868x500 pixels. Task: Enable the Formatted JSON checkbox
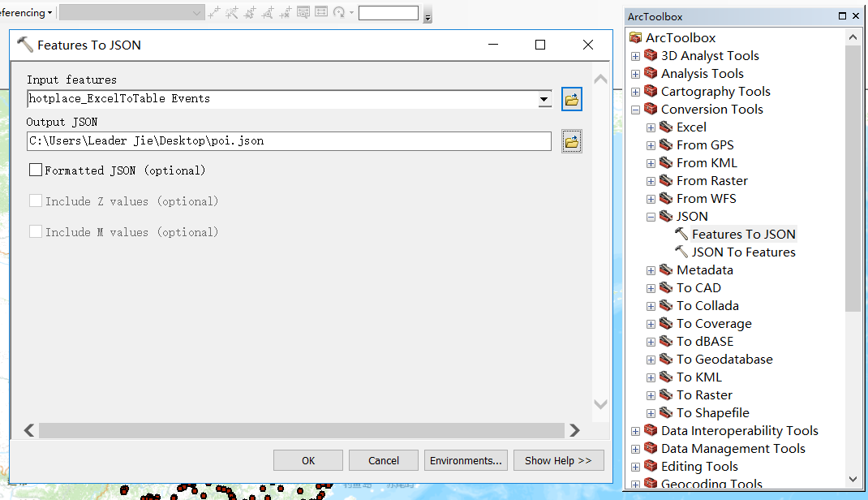pos(36,170)
